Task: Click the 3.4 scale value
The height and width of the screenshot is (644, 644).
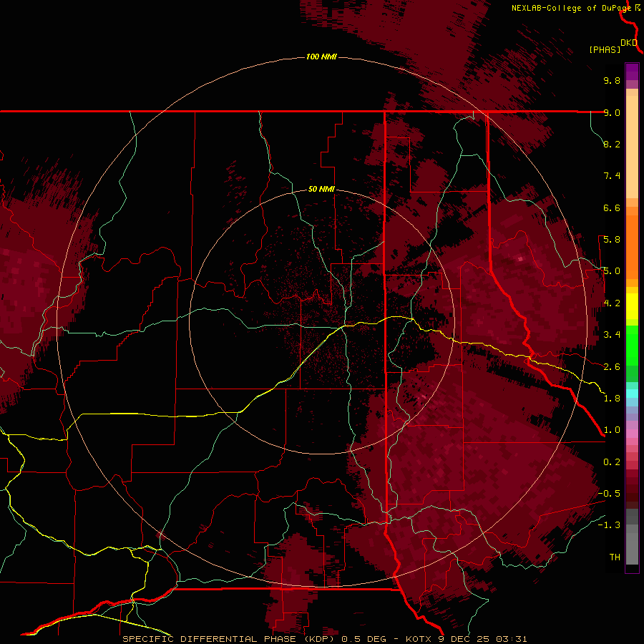Action: [612, 335]
